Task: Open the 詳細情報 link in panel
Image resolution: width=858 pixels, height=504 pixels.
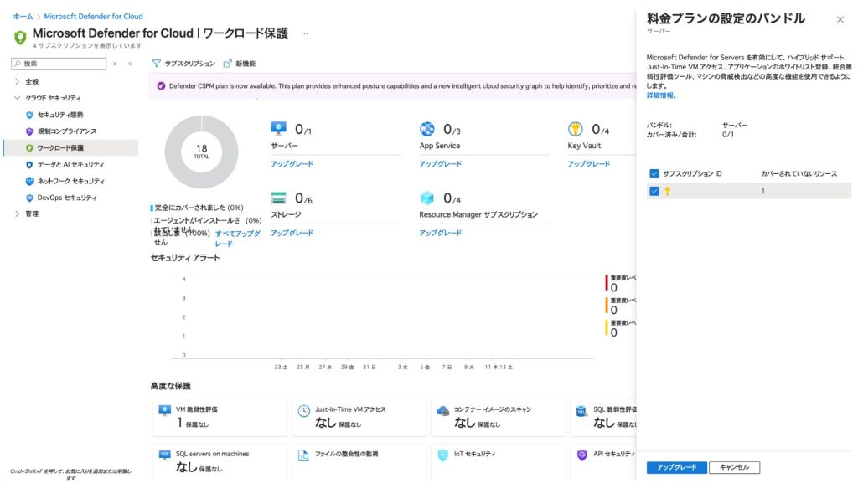Action: pyautogui.click(x=661, y=95)
